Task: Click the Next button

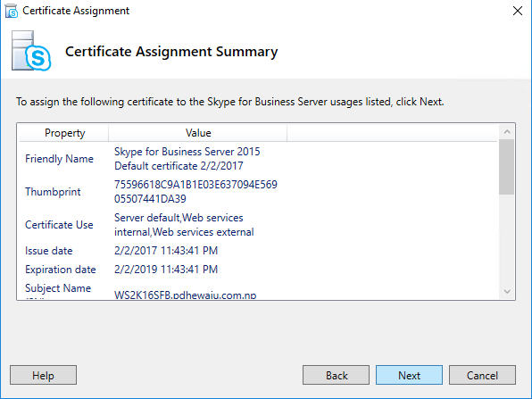Action: 409,375
